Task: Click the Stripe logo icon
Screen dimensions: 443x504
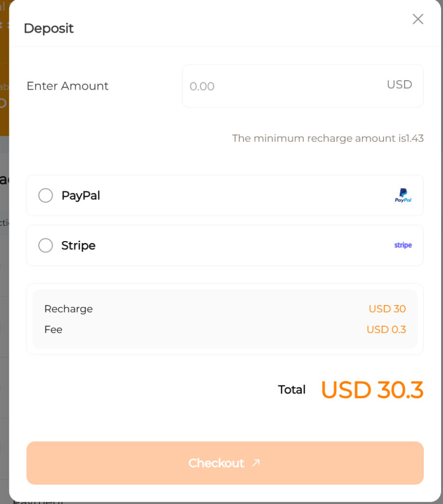Action: [x=403, y=245]
